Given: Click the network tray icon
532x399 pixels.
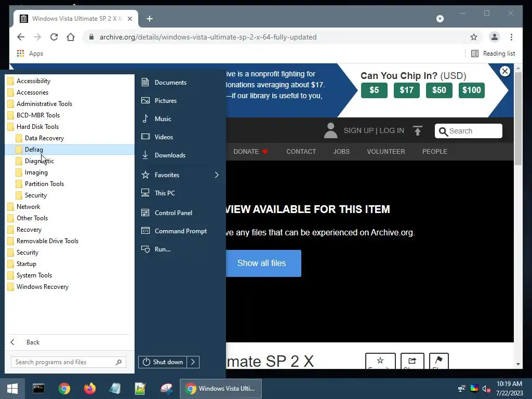Looking at the screenshot, I should pyautogui.click(x=461, y=389).
